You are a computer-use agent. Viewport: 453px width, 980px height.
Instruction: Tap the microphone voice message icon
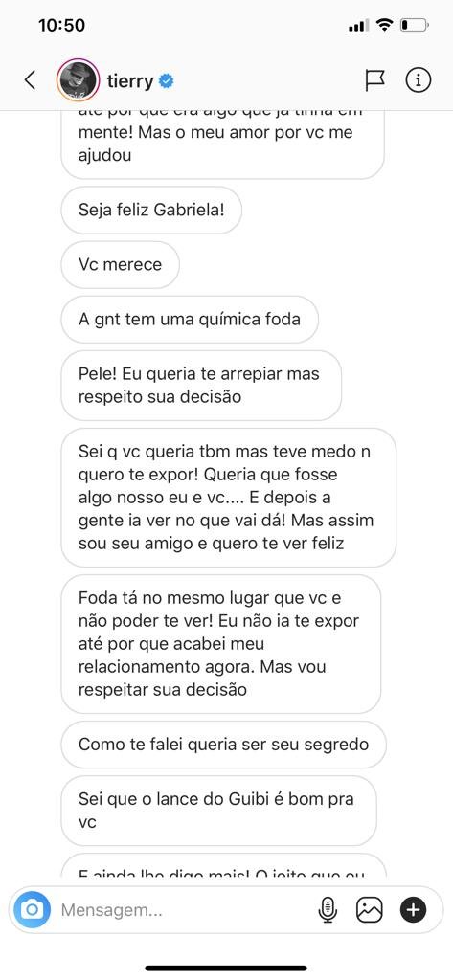coord(328,910)
